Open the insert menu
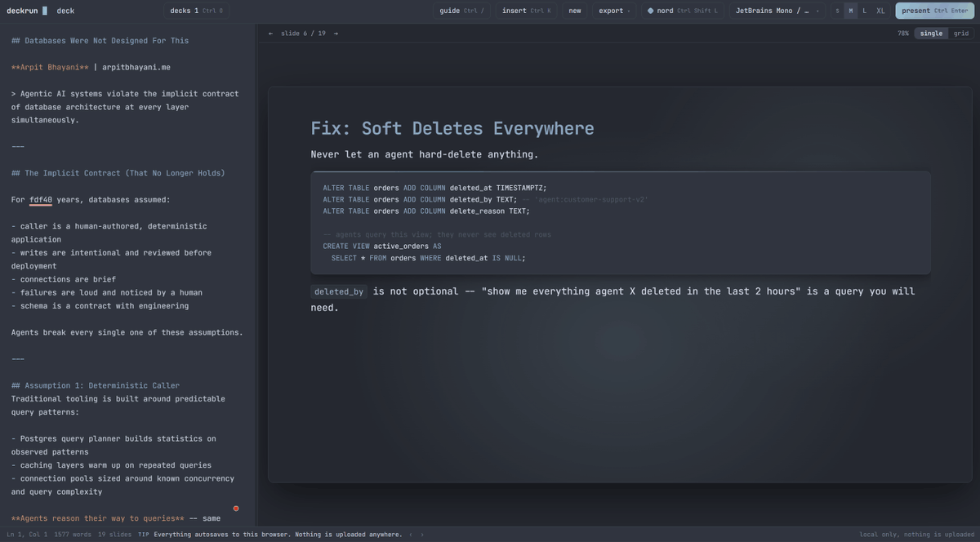The height and width of the screenshot is (542, 980). pyautogui.click(x=526, y=11)
